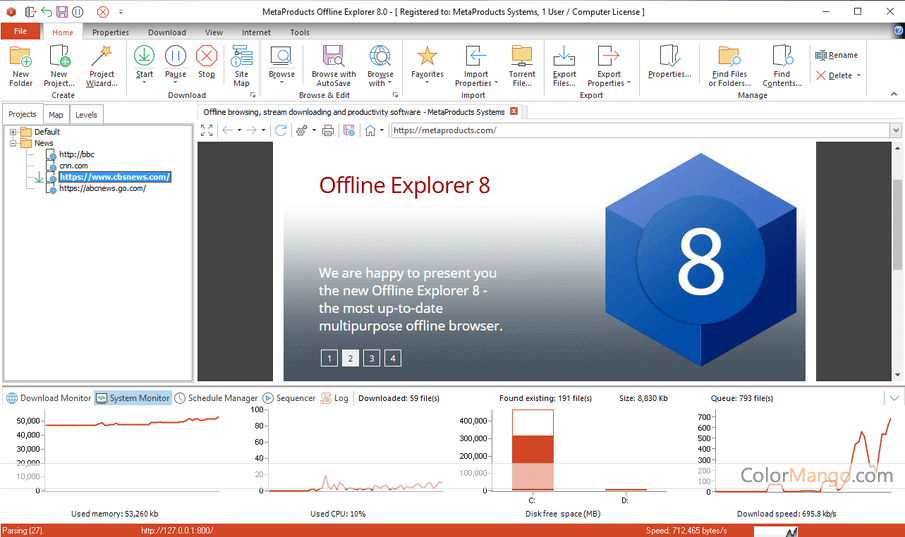Screen dimensions: 905x537
Task: Refresh the page in the browser toolbar
Action: [x=281, y=130]
